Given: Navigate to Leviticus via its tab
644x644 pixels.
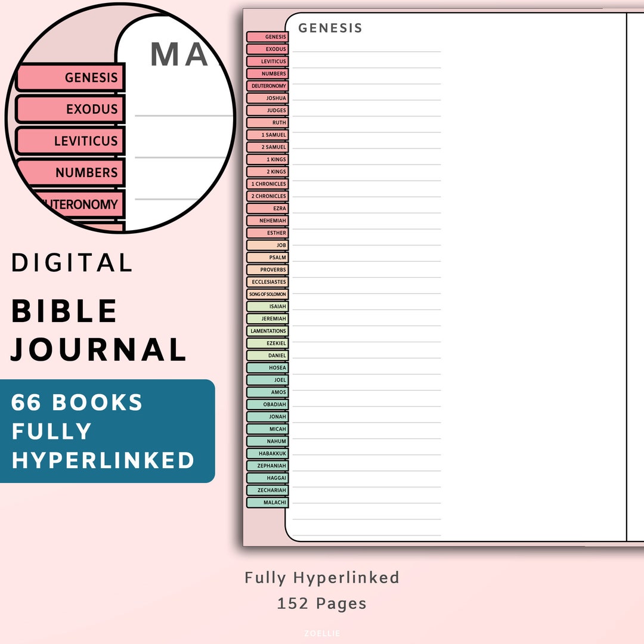Looking at the screenshot, I should (268, 61).
